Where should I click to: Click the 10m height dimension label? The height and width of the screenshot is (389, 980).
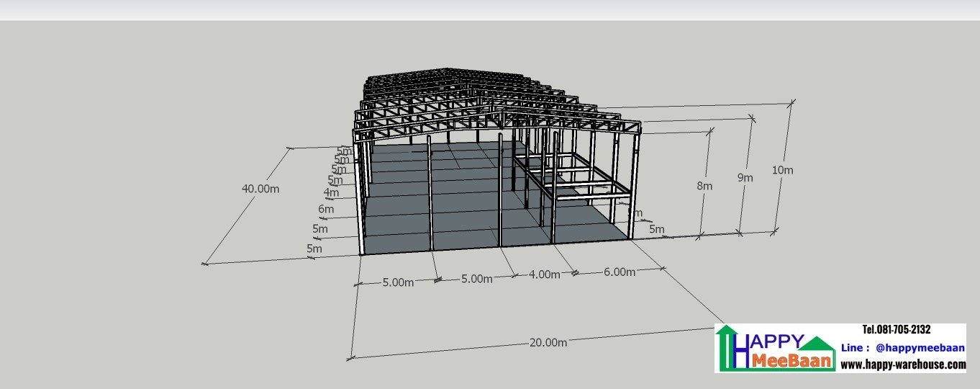[x=783, y=171]
